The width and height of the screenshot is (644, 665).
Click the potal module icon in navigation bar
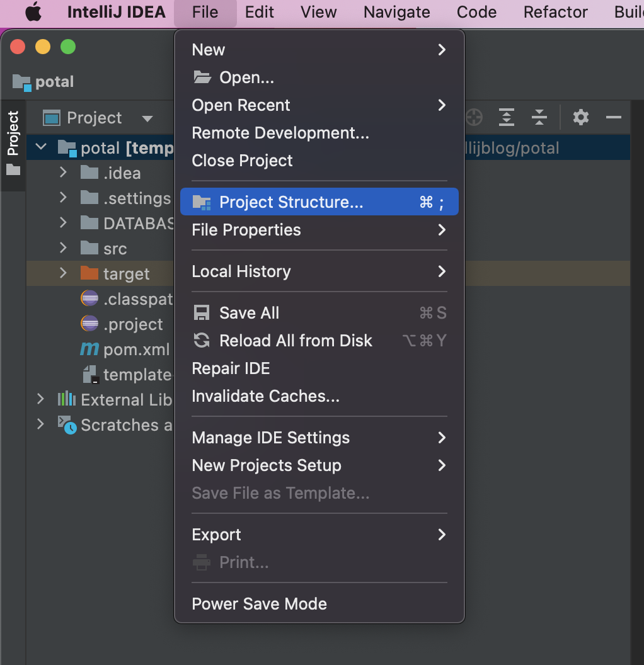[x=21, y=82]
